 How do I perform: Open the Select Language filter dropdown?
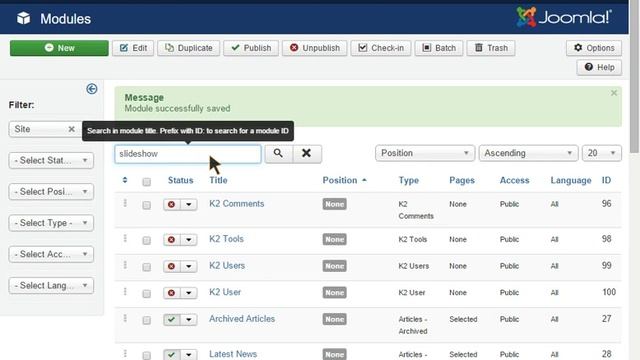click(51, 285)
